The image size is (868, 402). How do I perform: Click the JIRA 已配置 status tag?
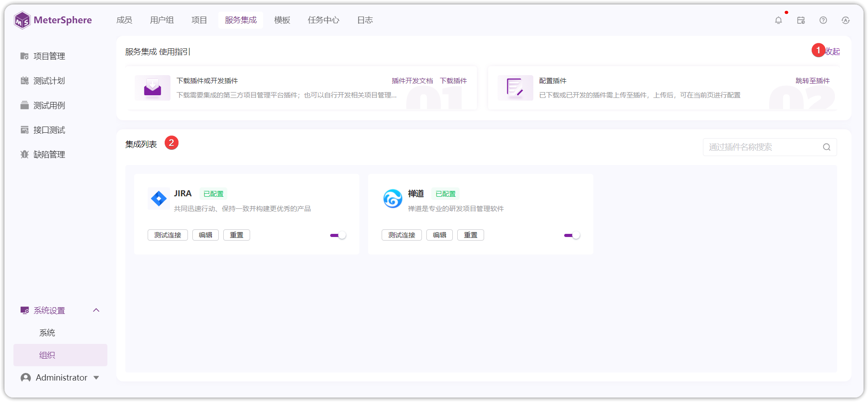tap(213, 194)
